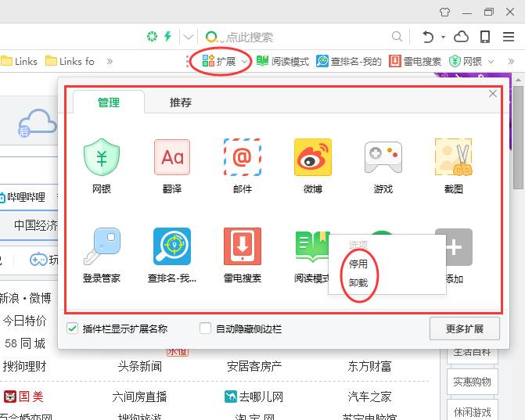Open the 东方财富 link

point(369,367)
